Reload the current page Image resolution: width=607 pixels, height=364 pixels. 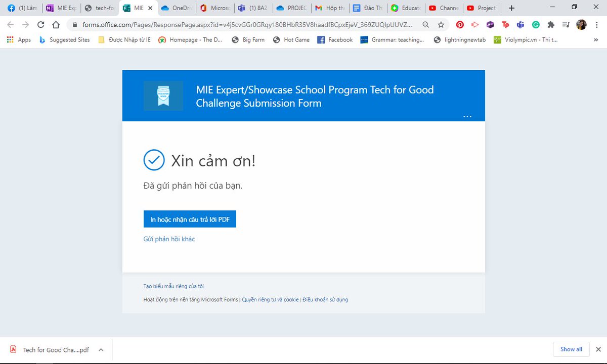[41, 24]
